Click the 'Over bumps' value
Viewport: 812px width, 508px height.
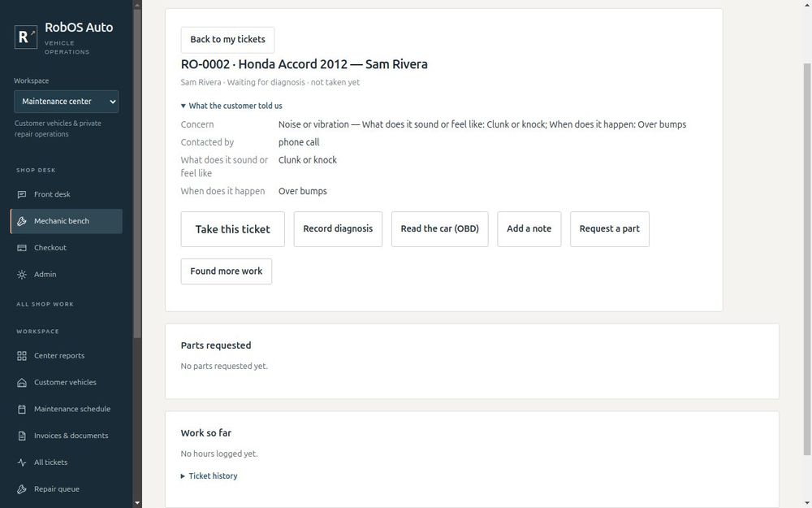click(302, 191)
